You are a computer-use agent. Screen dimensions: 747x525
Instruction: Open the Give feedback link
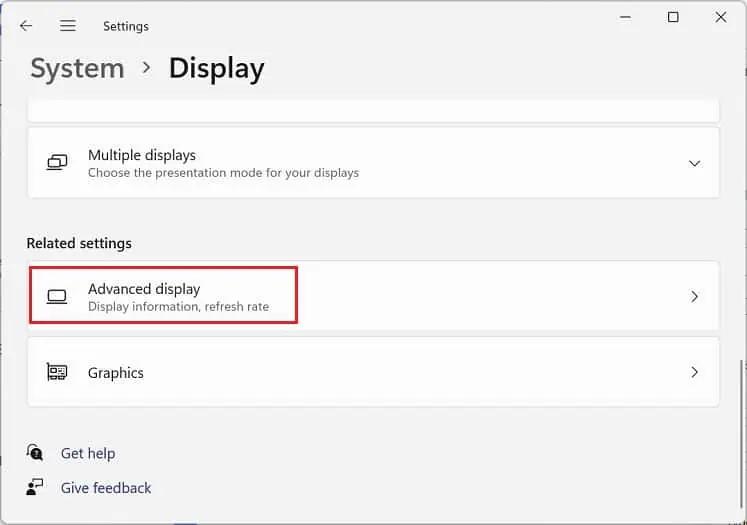click(106, 488)
